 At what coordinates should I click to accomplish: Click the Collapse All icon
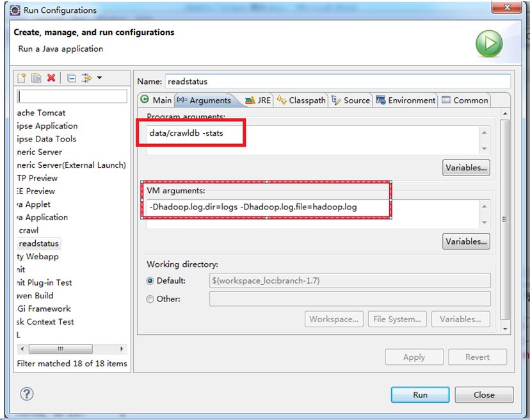coord(71,78)
